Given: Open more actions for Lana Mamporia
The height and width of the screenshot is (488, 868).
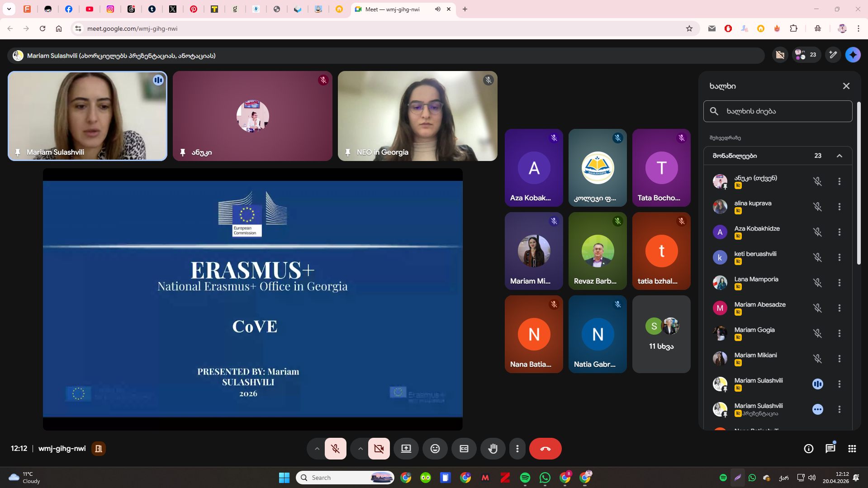Looking at the screenshot, I should click(839, 283).
